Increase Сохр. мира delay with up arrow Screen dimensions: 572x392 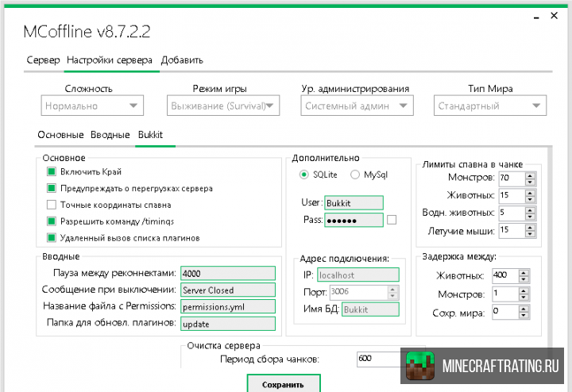point(524,309)
